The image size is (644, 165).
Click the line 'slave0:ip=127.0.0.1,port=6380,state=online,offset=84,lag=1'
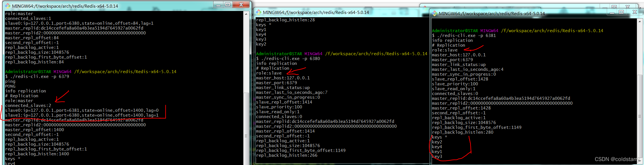pyautogui.click(x=79, y=23)
